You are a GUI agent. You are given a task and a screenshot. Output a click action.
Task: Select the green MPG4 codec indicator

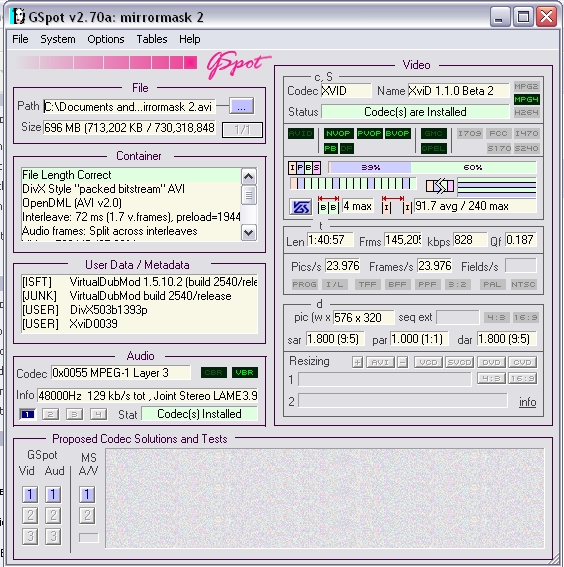tap(526, 99)
